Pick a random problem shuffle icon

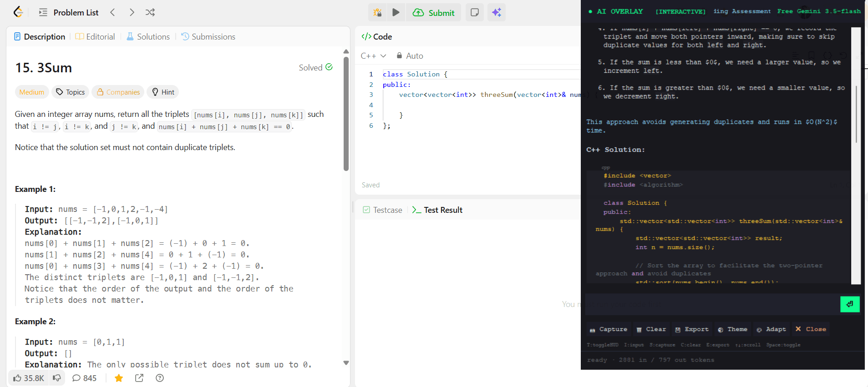click(150, 12)
